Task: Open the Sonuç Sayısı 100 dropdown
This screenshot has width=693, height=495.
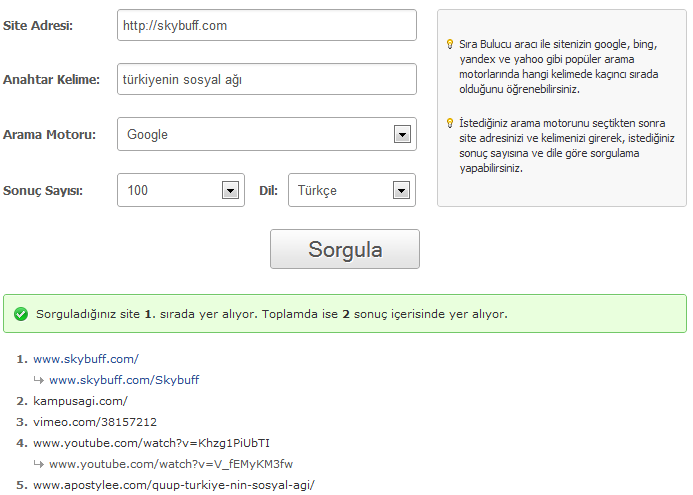Action: click(181, 190)
